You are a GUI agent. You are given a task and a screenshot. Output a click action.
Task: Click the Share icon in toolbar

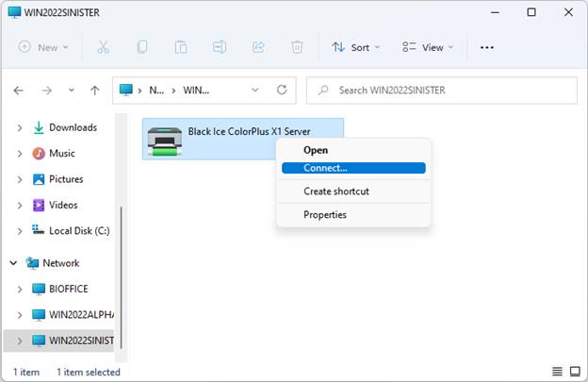[258, 47]
